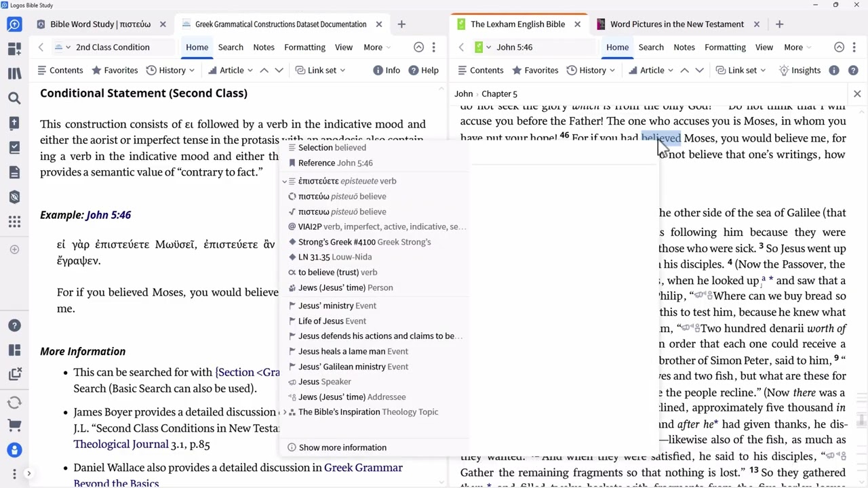Click the info icon beside Insights
The width and height of the screenshot is (868, 488).
pyautogui.click(x=834, y=70)
